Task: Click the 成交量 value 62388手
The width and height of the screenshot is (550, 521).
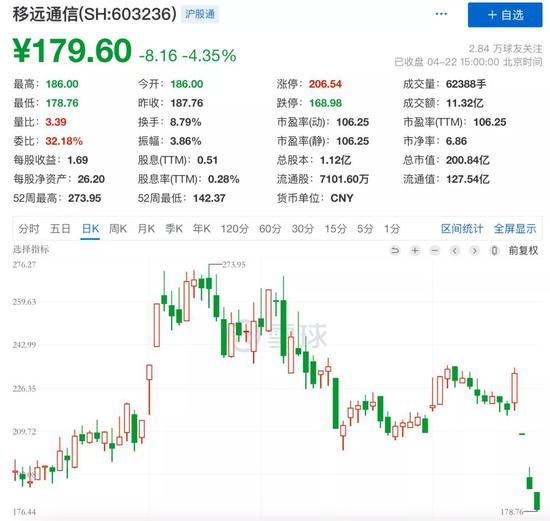Action: click(466, 84)
